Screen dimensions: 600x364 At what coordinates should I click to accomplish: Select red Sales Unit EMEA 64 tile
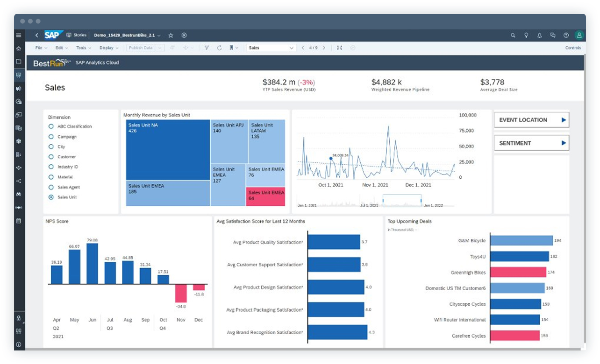(x=265, y=196)
